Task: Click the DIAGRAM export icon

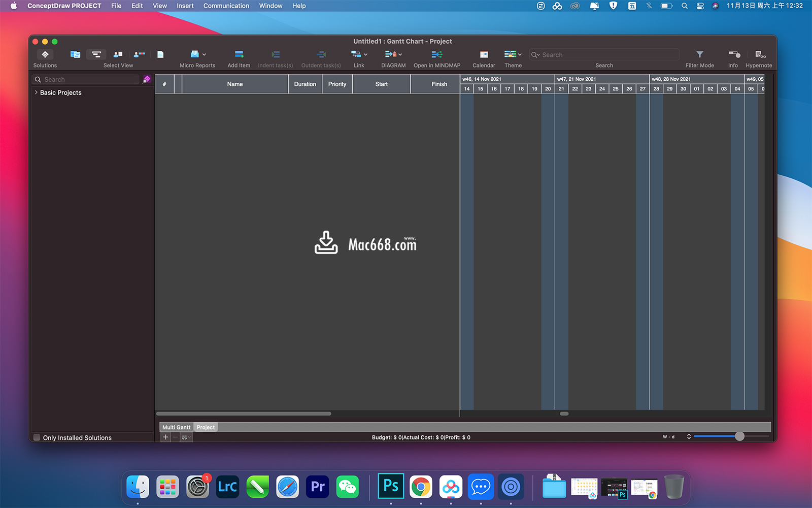Action: 391,54
